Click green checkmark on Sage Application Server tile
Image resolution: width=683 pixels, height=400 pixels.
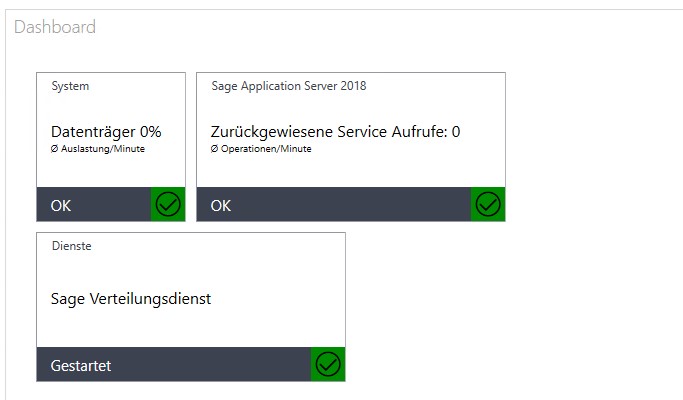(x=488, y=205)
